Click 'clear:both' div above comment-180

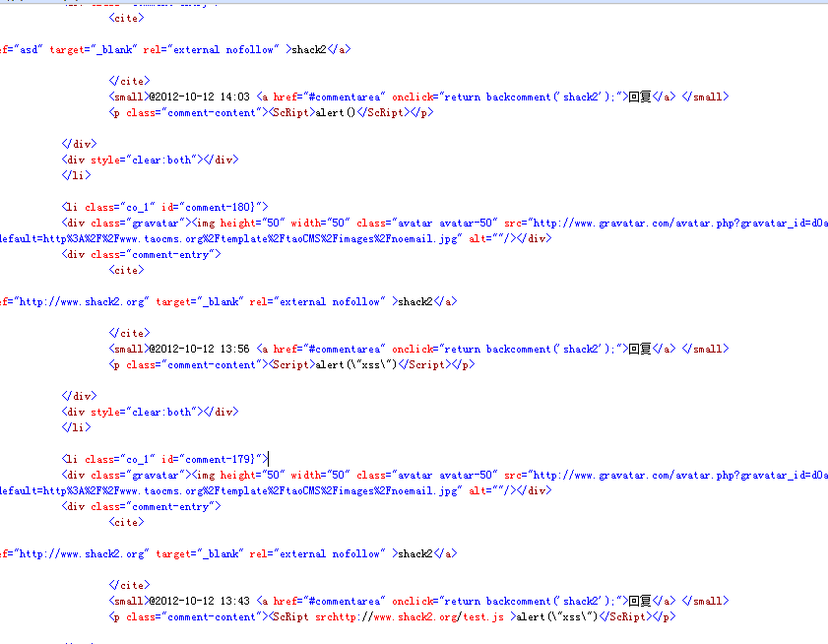[x=150, y=160]
